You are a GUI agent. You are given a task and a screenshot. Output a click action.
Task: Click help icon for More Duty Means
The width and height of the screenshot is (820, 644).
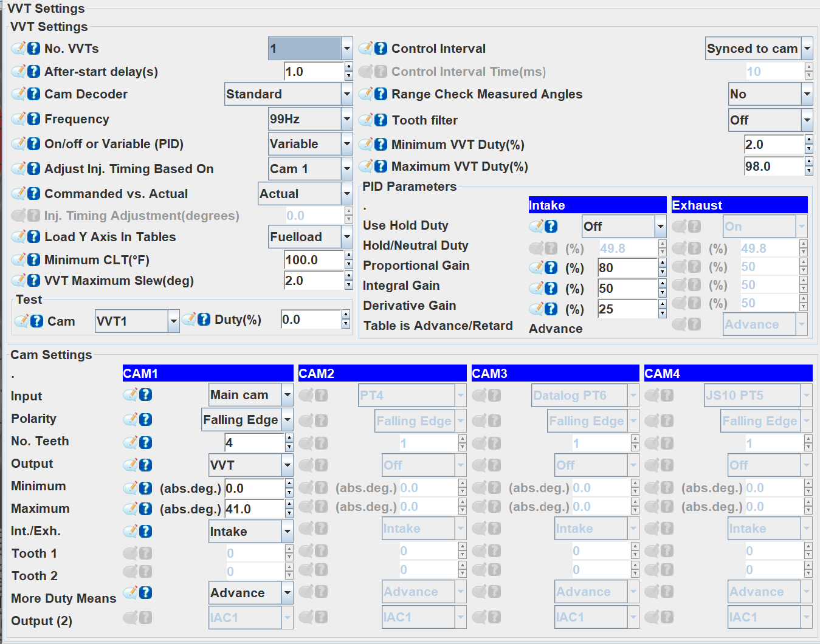[146, 593]
